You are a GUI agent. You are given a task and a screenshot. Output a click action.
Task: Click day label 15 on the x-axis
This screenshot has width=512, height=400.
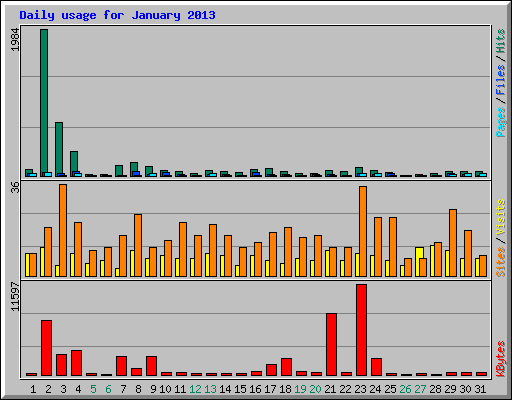240,389
